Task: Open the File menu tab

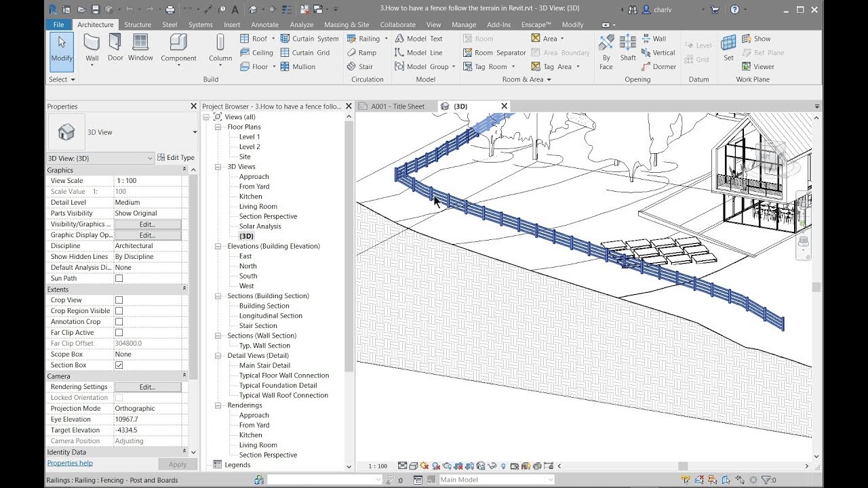Action: coord(58,24)
